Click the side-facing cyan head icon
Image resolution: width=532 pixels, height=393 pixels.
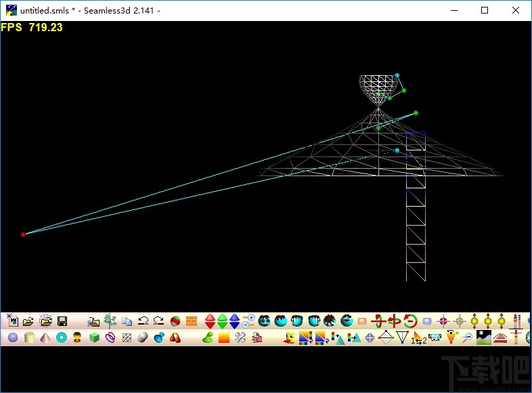click(347, 321)
